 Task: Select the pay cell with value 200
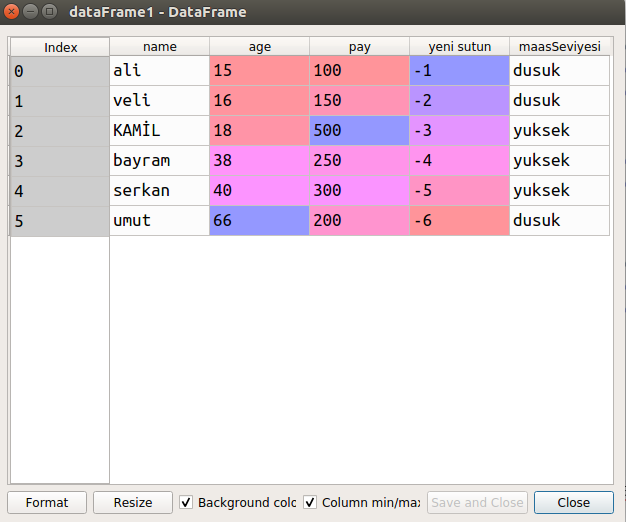click(359, 220)
